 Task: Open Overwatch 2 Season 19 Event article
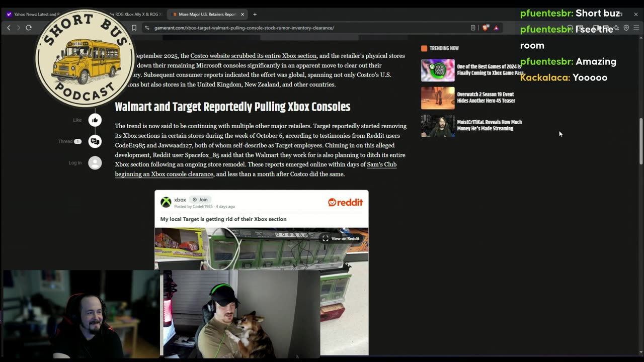coord(486,98)
